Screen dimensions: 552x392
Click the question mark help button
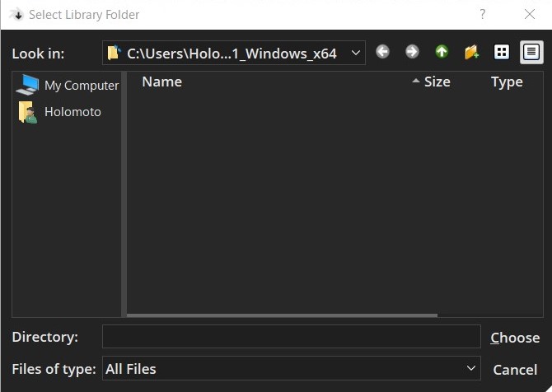[482, 15]
